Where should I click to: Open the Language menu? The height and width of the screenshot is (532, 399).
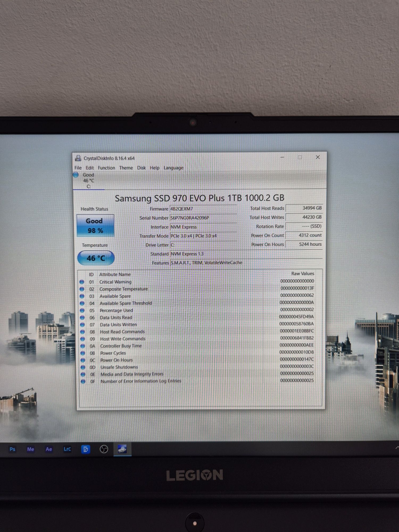[173, 168]
